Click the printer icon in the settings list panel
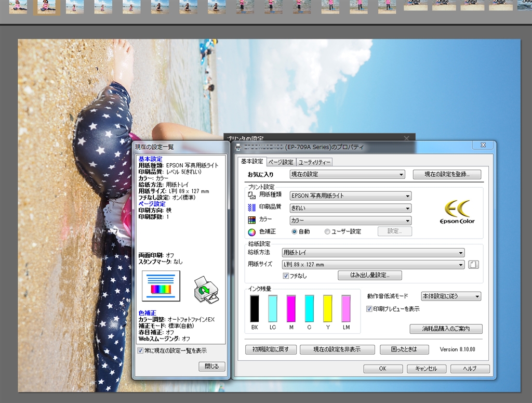Image resolution: width=532 pixels, height=403 pixels. tap(206, 290)
